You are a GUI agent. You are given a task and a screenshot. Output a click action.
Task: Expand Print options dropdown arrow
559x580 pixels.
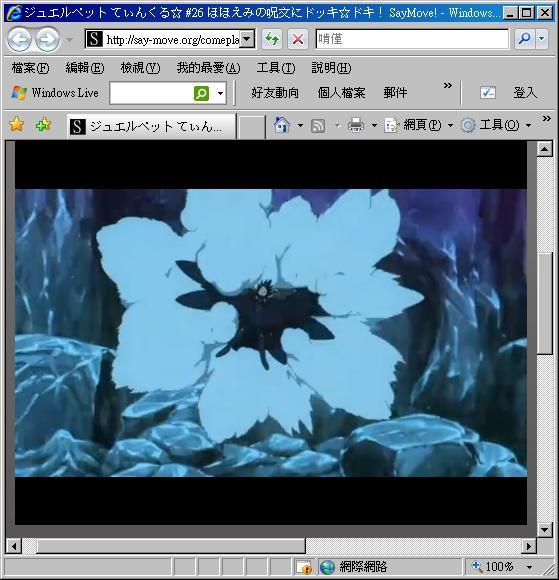point(374,125)
